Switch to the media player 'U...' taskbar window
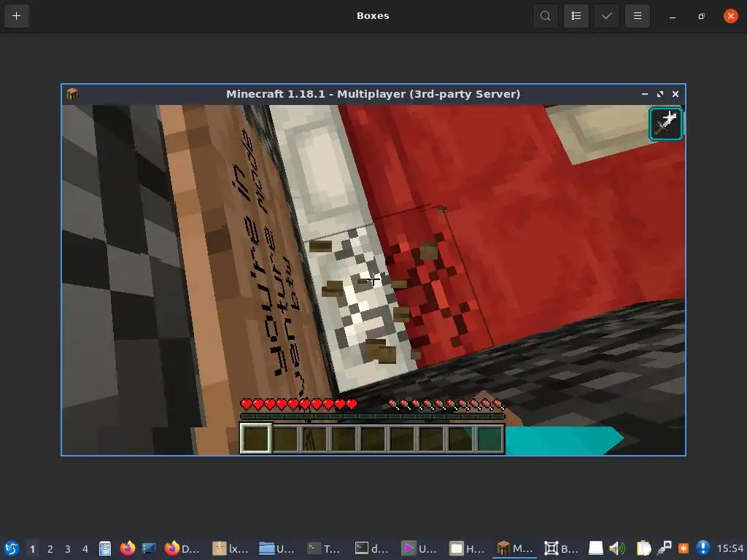The height and width of the screenshot is (560, 747). 419,548
